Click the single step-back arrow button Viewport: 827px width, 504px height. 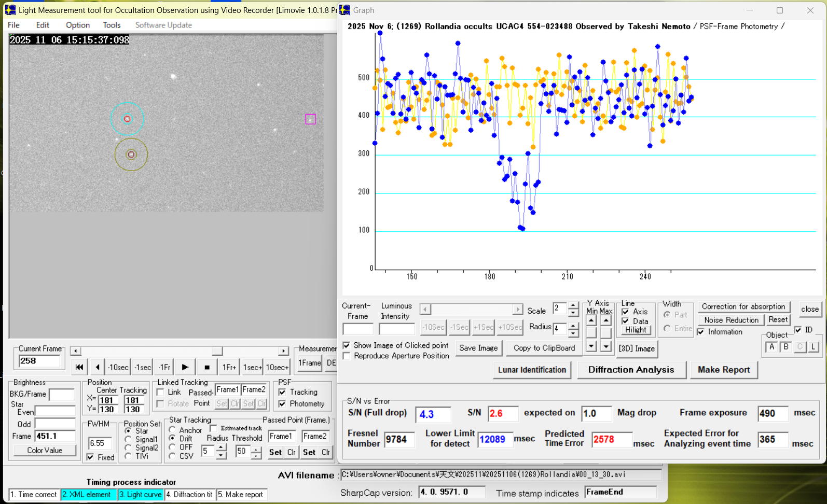(x=97, y=367)
